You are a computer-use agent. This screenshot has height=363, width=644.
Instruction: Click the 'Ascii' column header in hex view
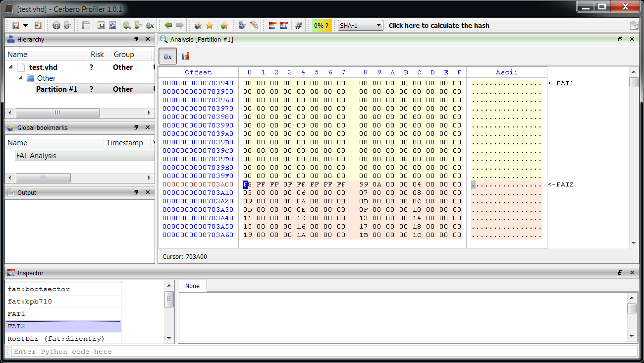click(x=507, y=72)
